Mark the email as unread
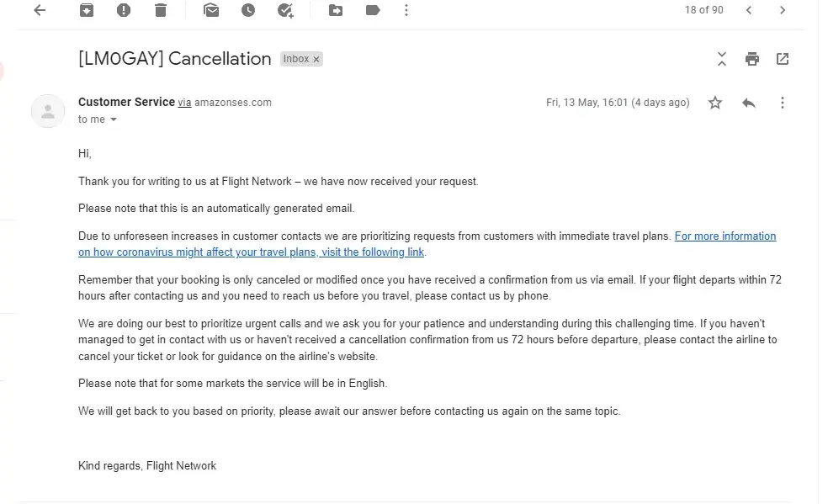The width and height of the screenshot is (828, 504). click(x=211, y=10)
